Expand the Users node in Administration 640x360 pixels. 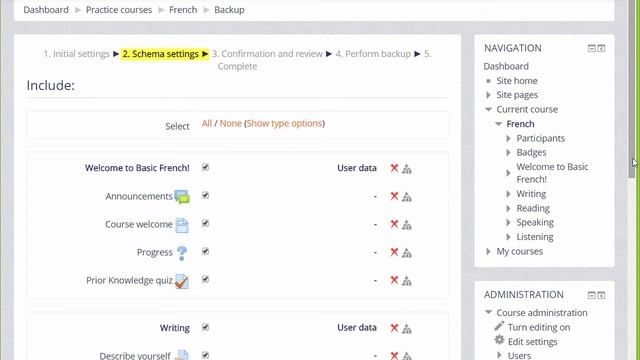click(499, 356)
